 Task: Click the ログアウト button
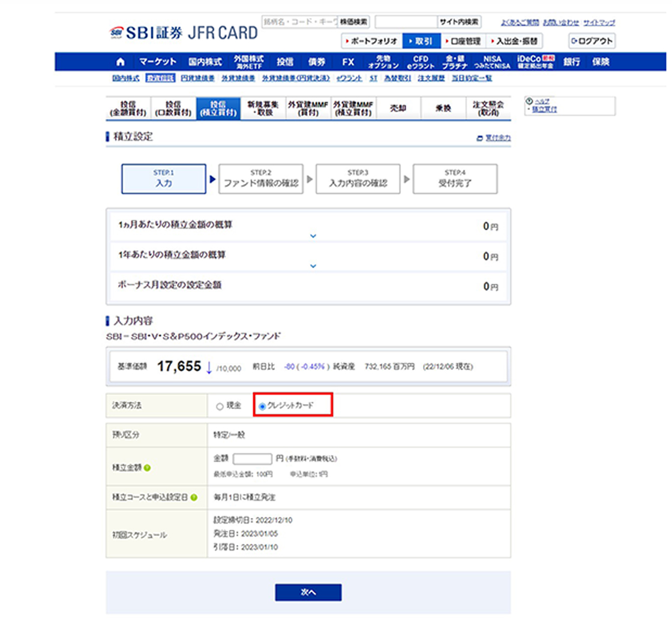[592, 41]
